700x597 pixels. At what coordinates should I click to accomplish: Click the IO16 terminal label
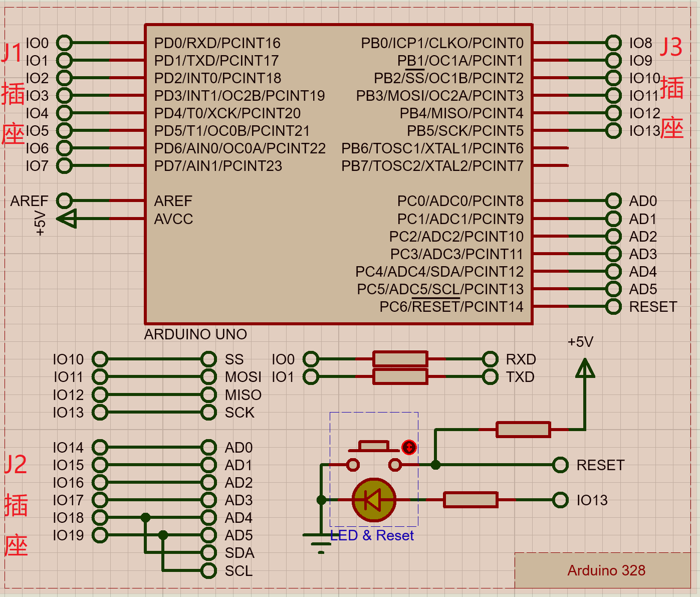click(x=68, y=483)
